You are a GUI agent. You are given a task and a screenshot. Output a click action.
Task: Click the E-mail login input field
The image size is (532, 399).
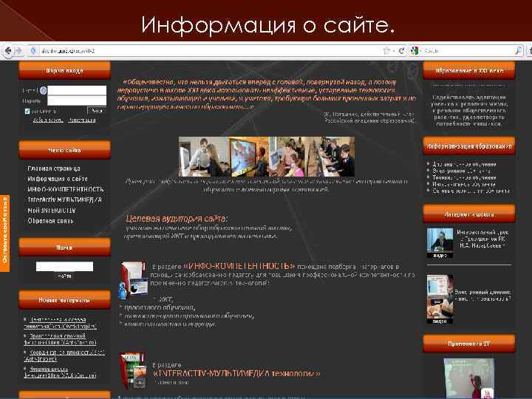tap(77, 90)
